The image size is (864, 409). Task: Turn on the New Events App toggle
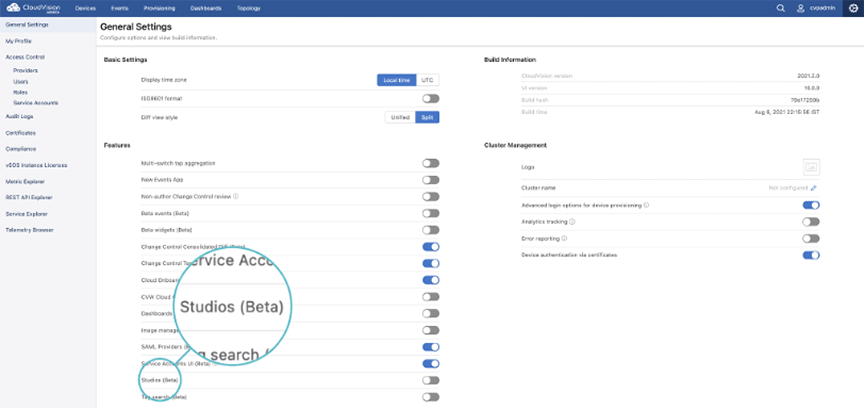(431, 180)
